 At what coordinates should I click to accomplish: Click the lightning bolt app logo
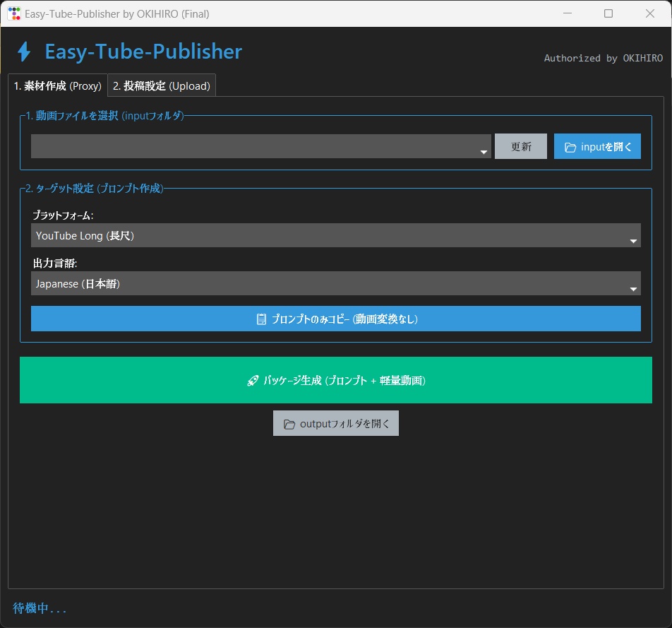tap(24, 52)
